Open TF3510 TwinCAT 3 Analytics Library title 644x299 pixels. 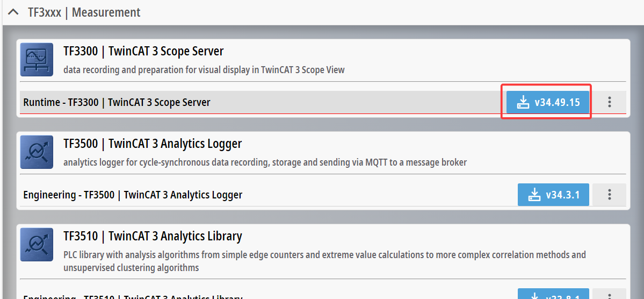(153, 237)
